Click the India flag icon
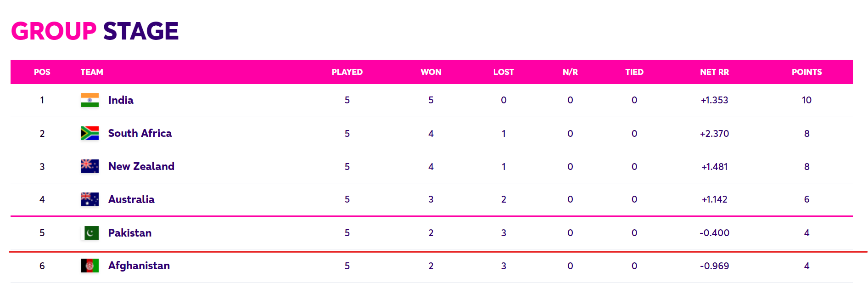The height and width of the screenshot is (283, 868). click(x=90, y=100)
